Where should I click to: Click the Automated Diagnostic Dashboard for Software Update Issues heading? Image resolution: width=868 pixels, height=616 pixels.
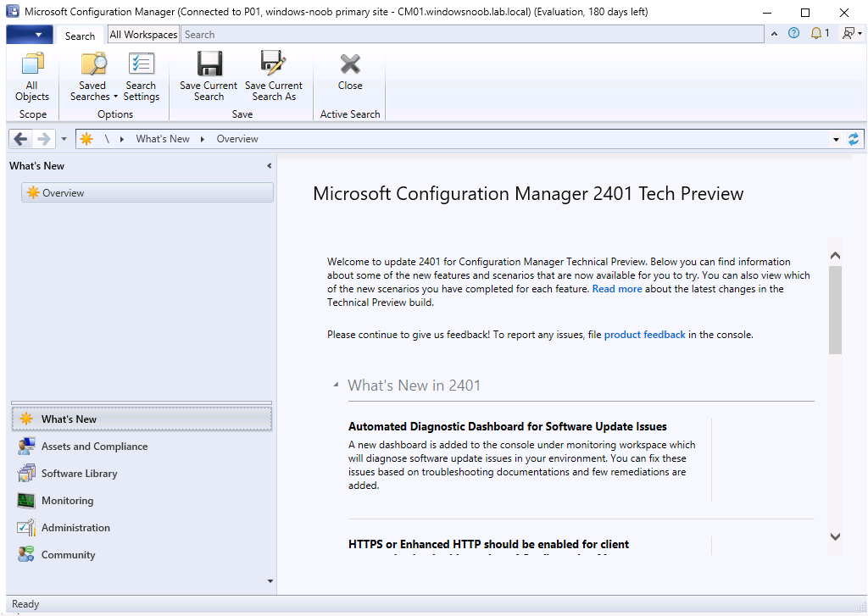tap(508, 426)
